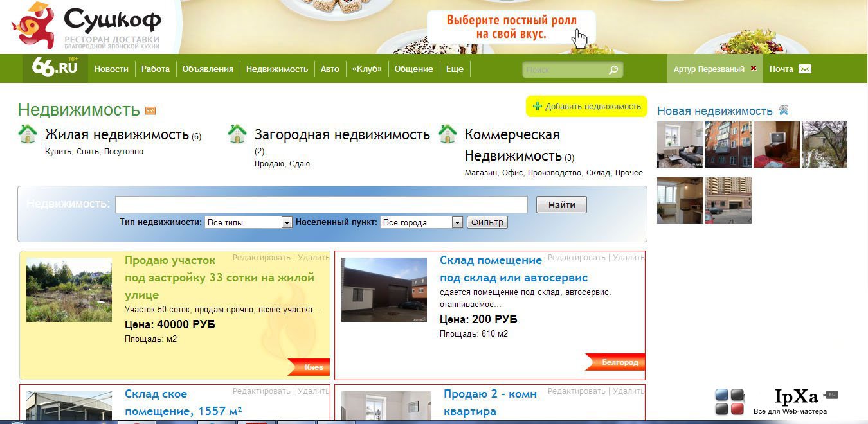868x424 pixels.
Task: Focus the Недвижимость search input field
Action: (x=321, y=204)
